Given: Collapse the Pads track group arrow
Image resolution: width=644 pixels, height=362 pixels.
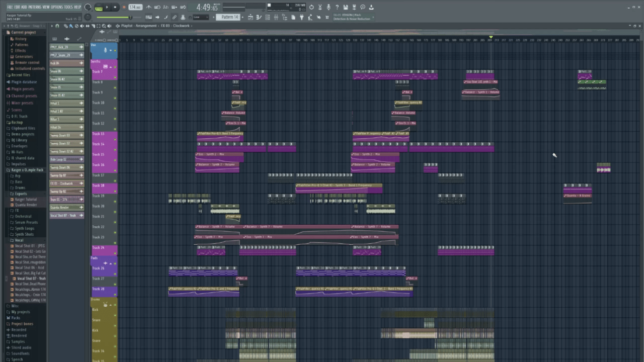Looking at the screenshot, I should click(111, 263).
